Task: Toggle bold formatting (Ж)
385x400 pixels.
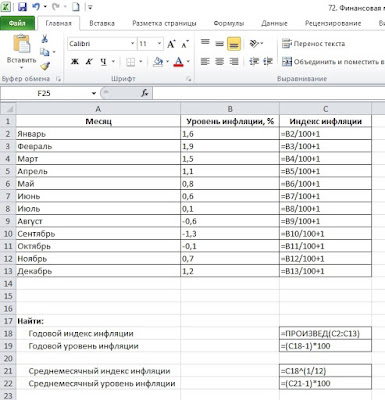Action: [x=75, y=62]
